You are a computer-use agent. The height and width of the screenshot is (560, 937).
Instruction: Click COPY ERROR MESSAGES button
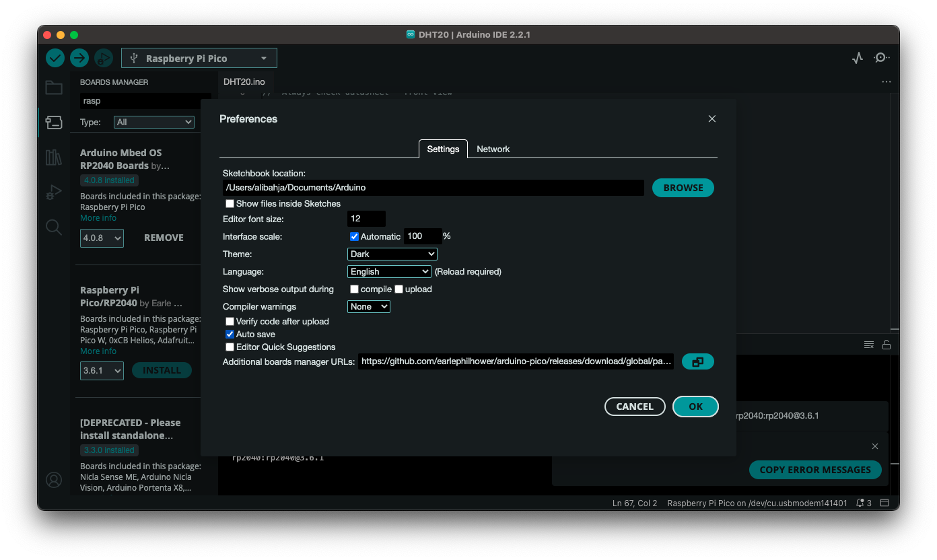point(815,470)
